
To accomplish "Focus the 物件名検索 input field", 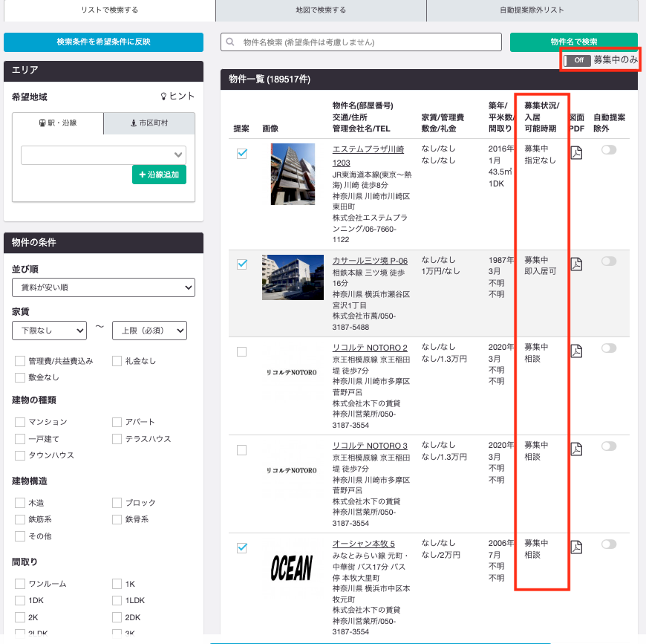I will click(362, 42).
